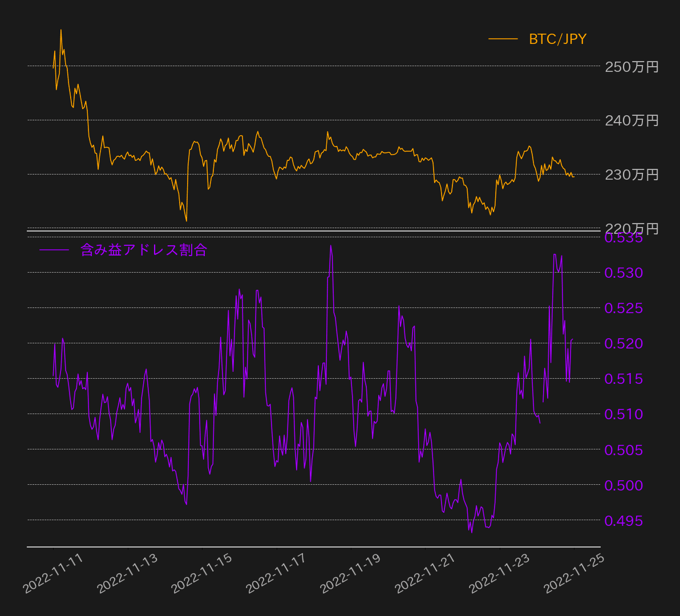
Task: Select the 0.505 ratio axis label
Action: [x=624, y=449]
